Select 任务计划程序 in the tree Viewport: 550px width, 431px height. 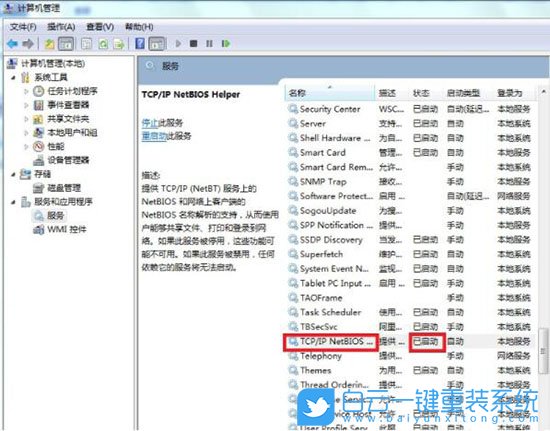[x=72, y=91]
